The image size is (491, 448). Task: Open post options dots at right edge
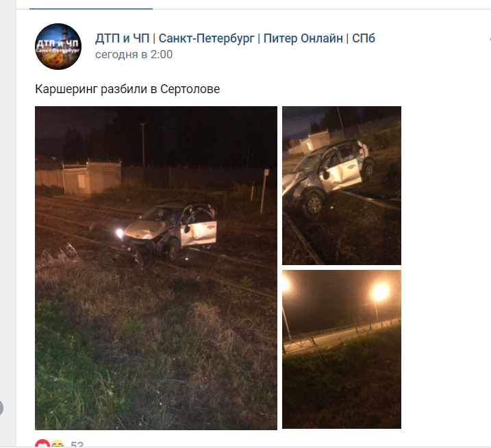(x=490, y=39)
